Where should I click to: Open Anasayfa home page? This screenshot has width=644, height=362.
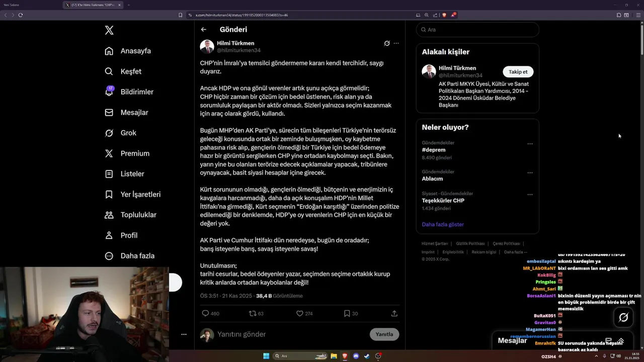[x=128, y=51]
